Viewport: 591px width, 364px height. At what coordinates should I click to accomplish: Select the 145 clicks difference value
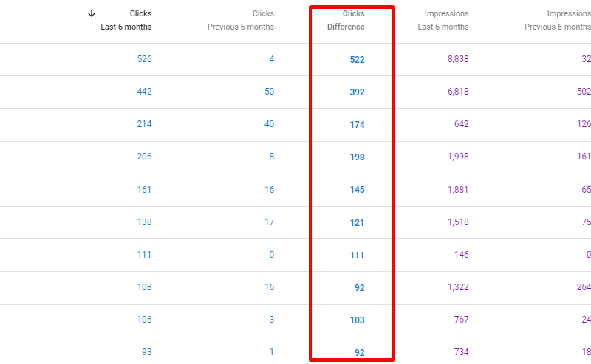click(x=357, y=190)
